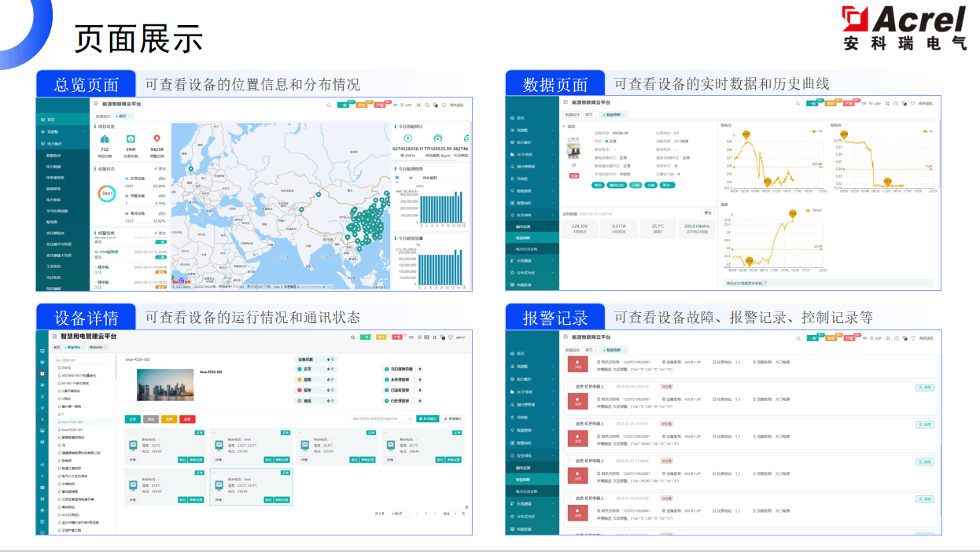Expand 驾驶舱 in 总览页面 sidebar

63,131
